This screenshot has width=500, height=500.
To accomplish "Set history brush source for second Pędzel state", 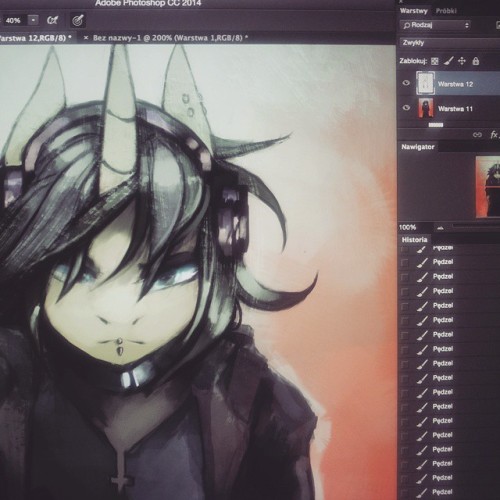I will point(404,263).
